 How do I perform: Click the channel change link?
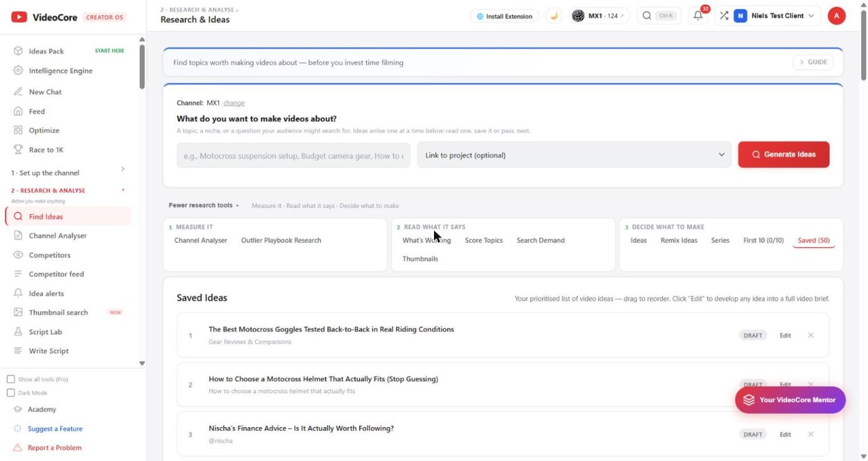click(x=234, y=103)
